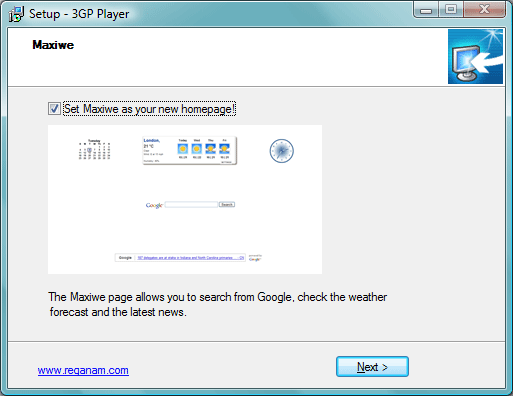Click the computer monitor wizard icon
This screenshot has height=396, width=513.
point(475,56)
